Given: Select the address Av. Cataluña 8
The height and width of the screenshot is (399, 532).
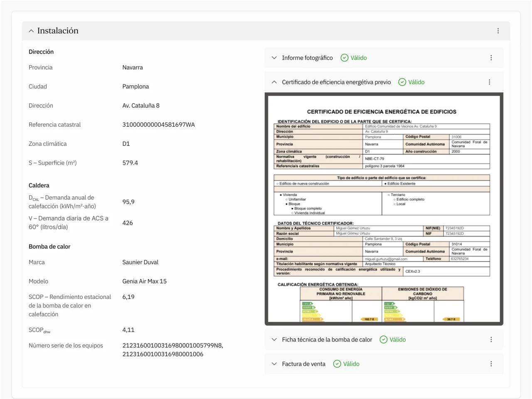Looking at the screenshot, I should pos(141,106).
